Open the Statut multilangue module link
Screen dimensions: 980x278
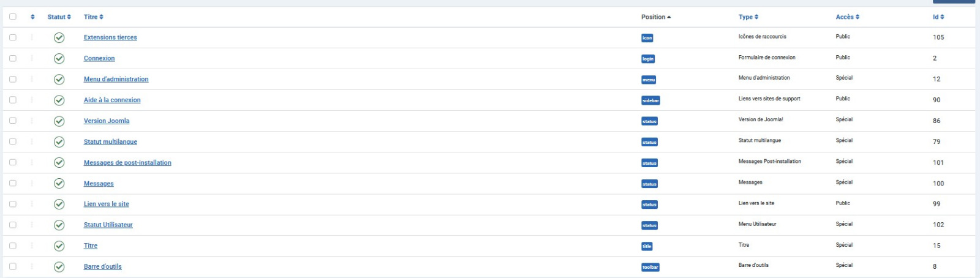coord(110,142)
